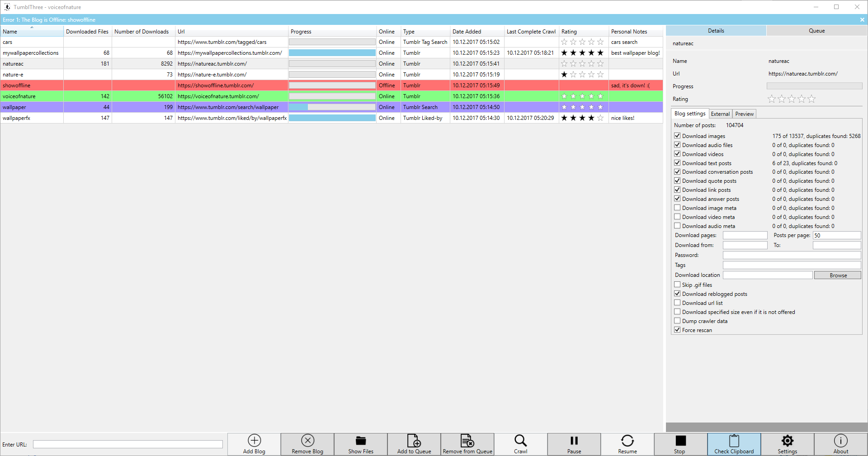Open Settings gear icon

pos(787,441)
